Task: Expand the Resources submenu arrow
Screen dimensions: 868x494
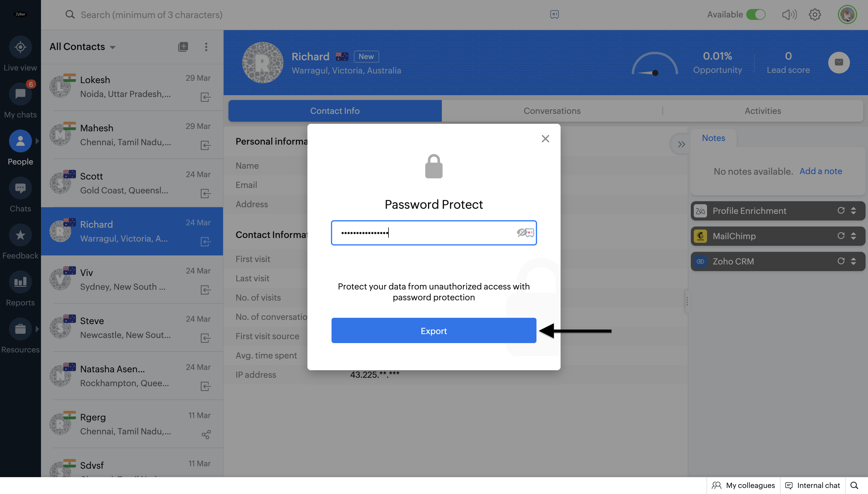Action: pos(37,329)
